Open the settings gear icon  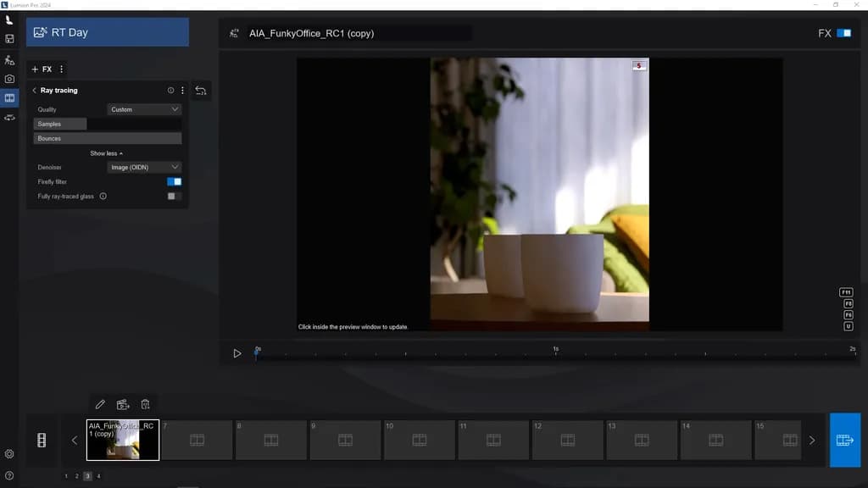tap(9, 454)
